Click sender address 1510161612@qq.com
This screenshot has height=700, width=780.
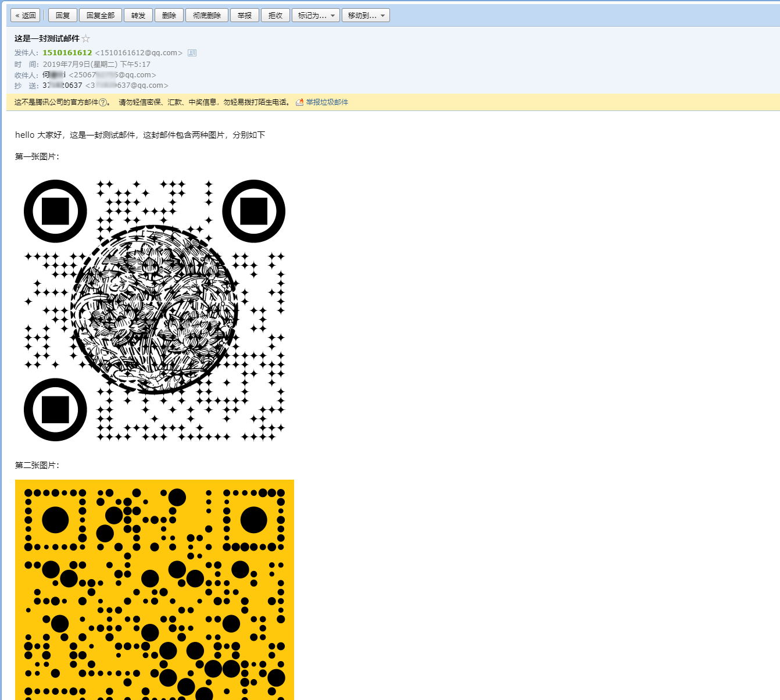(x=139, y=53)
